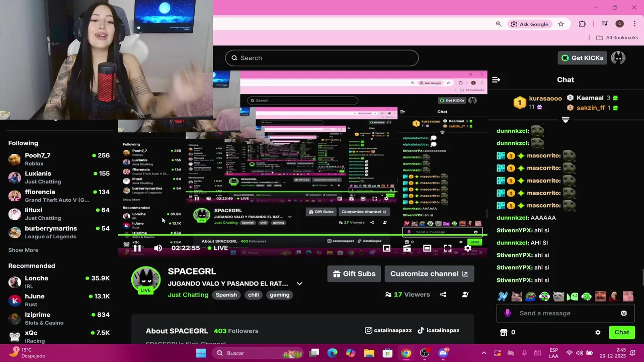Open Windows Start menu
The height and width of the screenshot is (362, 644).
click(x=201, y=353)
